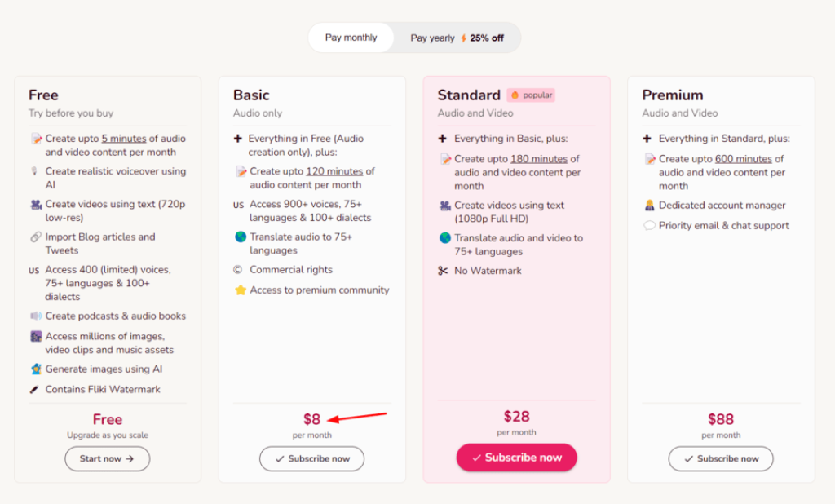Viewport: 835px width, 504px height.
Task: Click the camera icon for 1080p Full HD
Action: click(x=445, y=206)
